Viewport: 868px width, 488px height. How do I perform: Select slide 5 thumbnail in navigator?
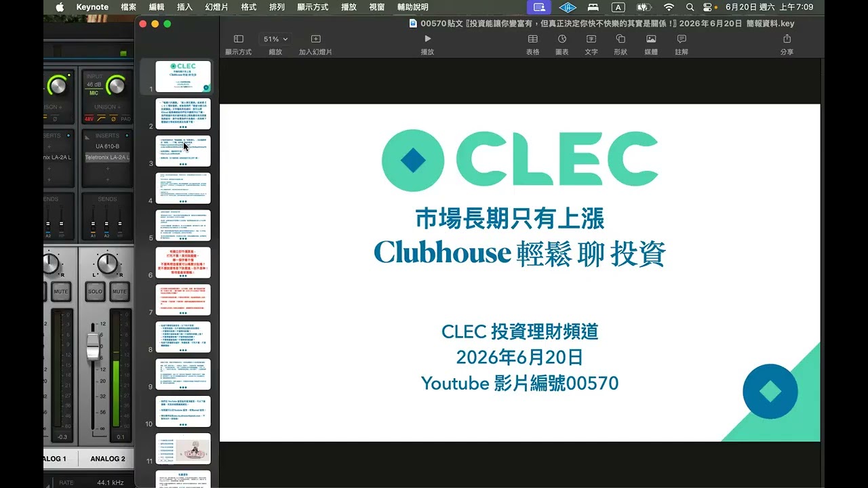183,225
